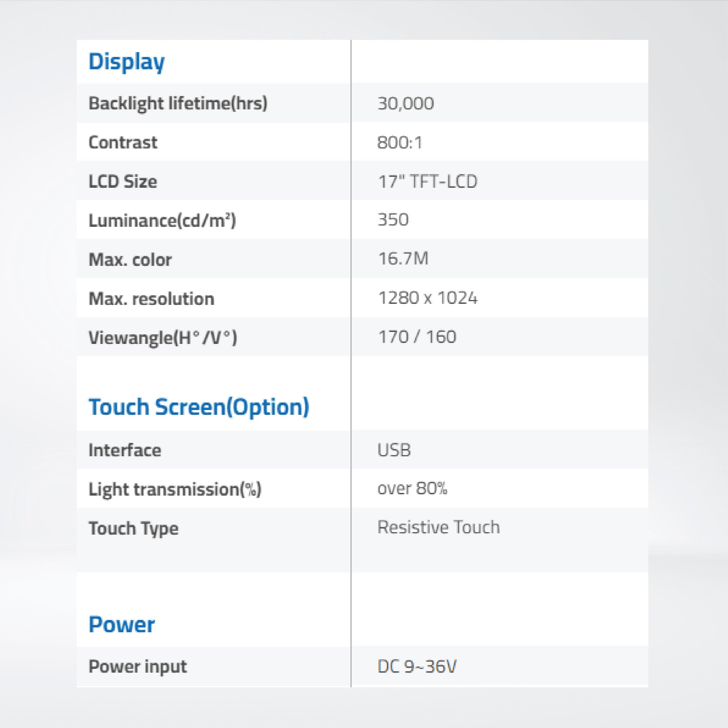Image resolution: width=728 pixels, height=728 pixels.
Task: Click the Resistive Touch value
Action: coord(439,527)
